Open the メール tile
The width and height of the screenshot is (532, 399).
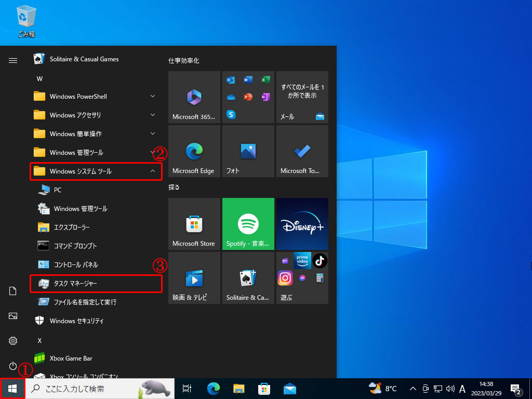[x=302, y=97]
